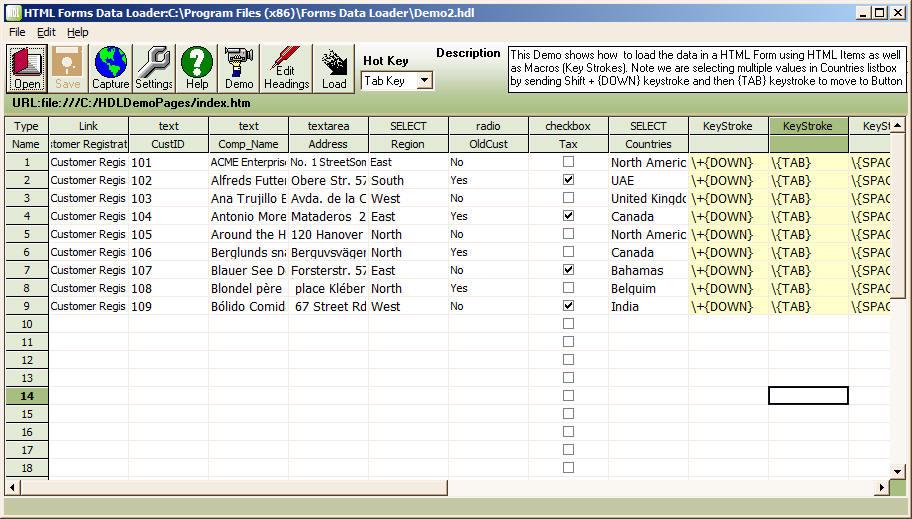Click the Open file toolbar icon
The image size is (912, 519).
[28, 68]
